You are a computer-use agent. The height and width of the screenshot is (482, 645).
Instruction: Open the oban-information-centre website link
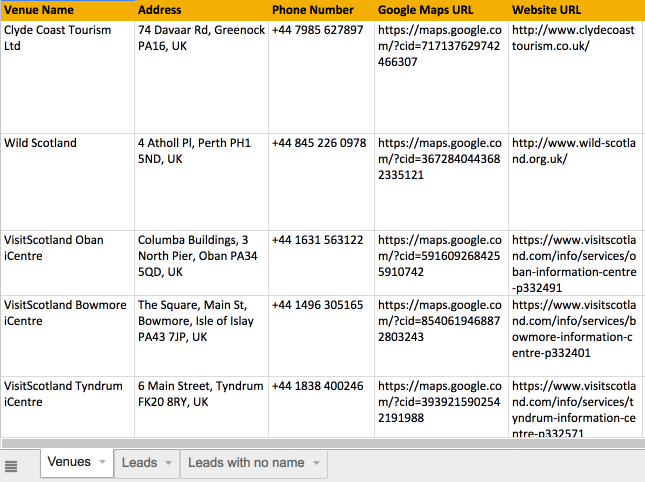click(x=574, y=264)
